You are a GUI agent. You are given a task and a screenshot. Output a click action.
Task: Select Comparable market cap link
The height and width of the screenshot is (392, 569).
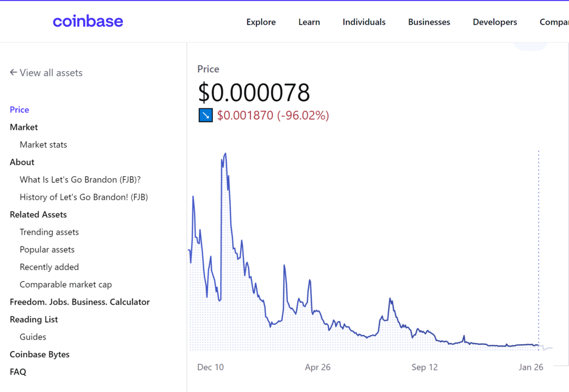pyautogui.click(x=65, y=284)
